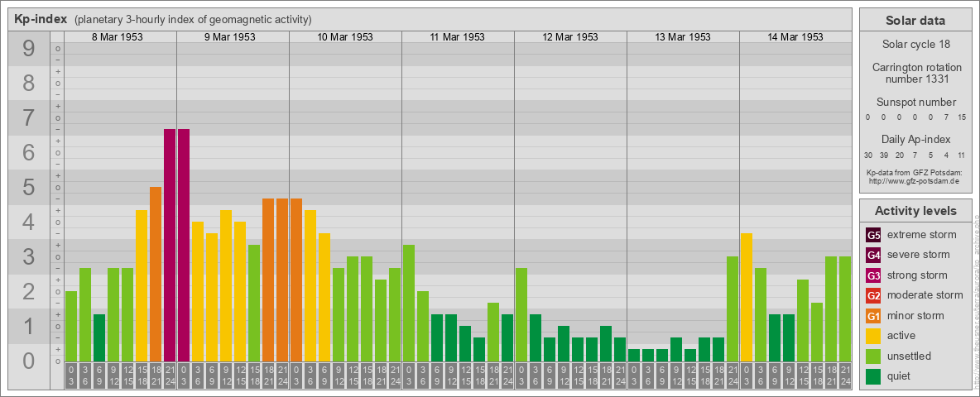
Task: Click the Kp scale number 3
Action: [29, 256]
